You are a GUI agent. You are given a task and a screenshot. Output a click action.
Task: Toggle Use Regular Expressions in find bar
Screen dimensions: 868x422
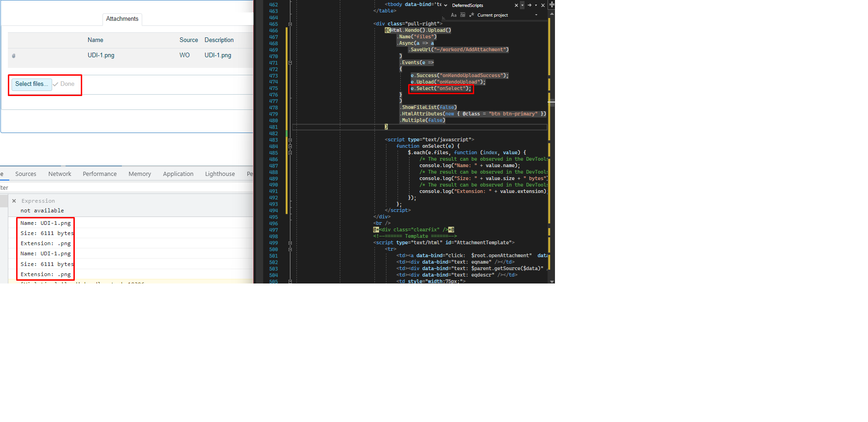click(471, 15)
